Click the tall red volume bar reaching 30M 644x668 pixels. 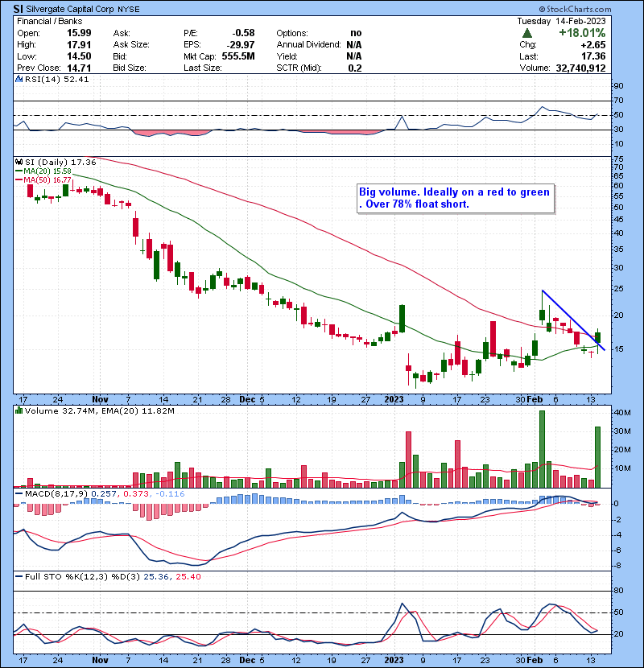point(408,460)
